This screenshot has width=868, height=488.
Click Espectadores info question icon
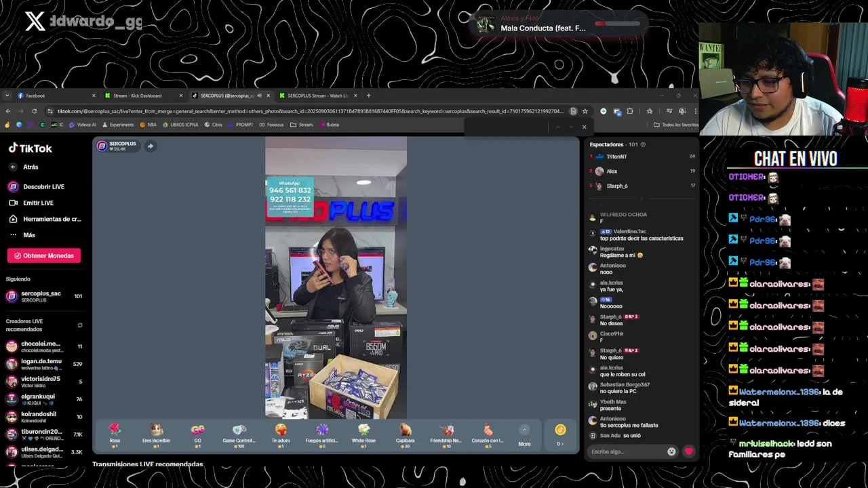(x=643, y=144)
